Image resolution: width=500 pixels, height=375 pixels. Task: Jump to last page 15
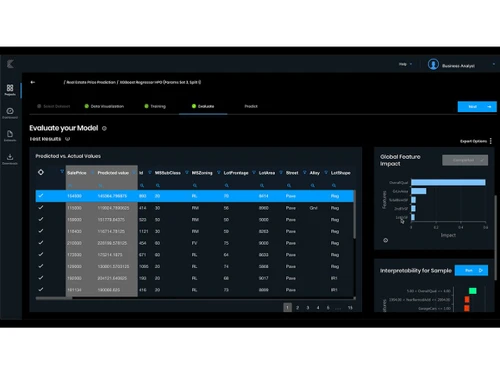(x=350, y=307)
